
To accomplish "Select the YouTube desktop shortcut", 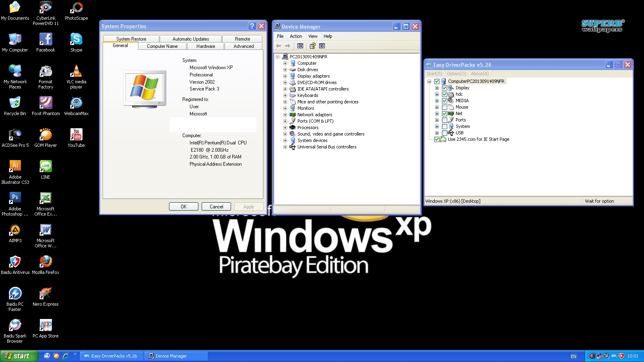I will click(76, 138).
